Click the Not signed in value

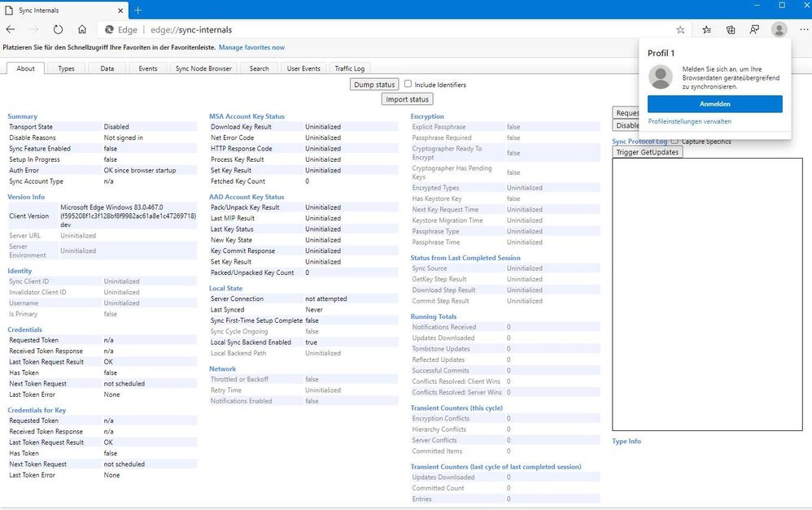pos(123,137)
